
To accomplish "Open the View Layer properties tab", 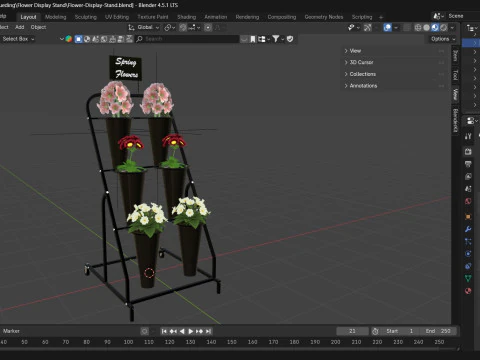I will [x=468, y=176].
